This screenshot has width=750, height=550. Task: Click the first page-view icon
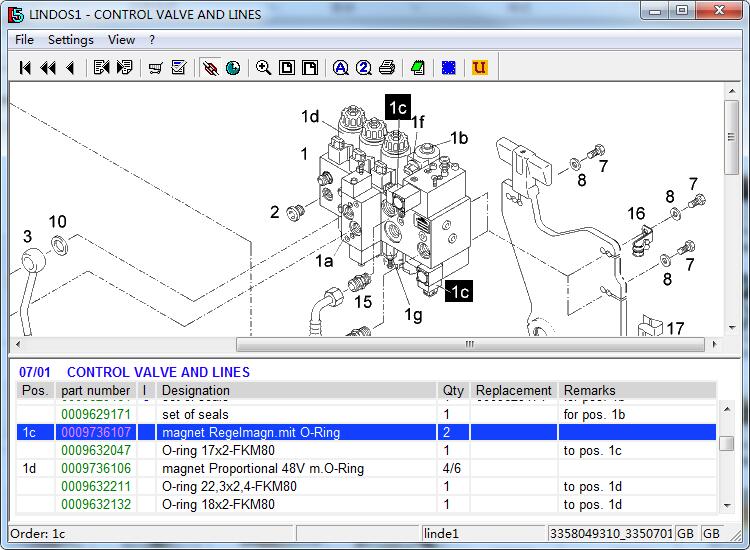point(287,68)
